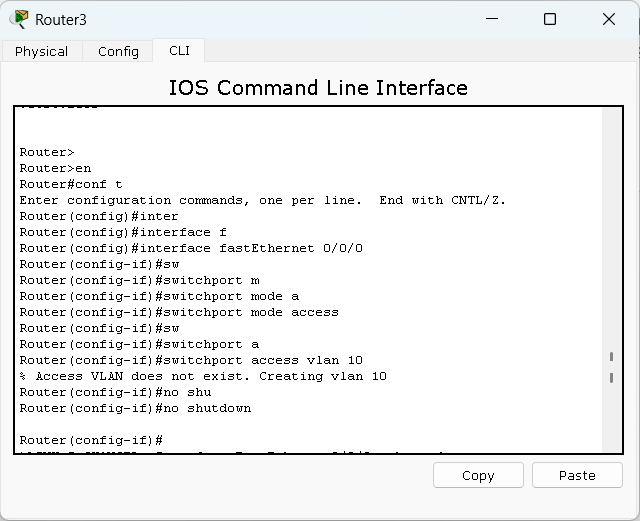Click the 'Router(config)#inter' line
640x521 pixels.
[x=99, y=216]
